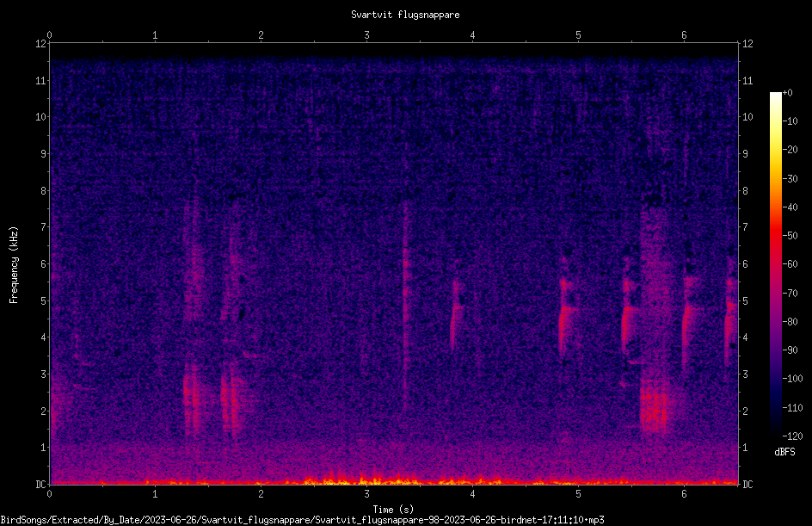Image resolution: width=812 pixels, height=526 pixels.
Task: Click the "3" second tick on the bottom time axis
Action: (366, 494)
